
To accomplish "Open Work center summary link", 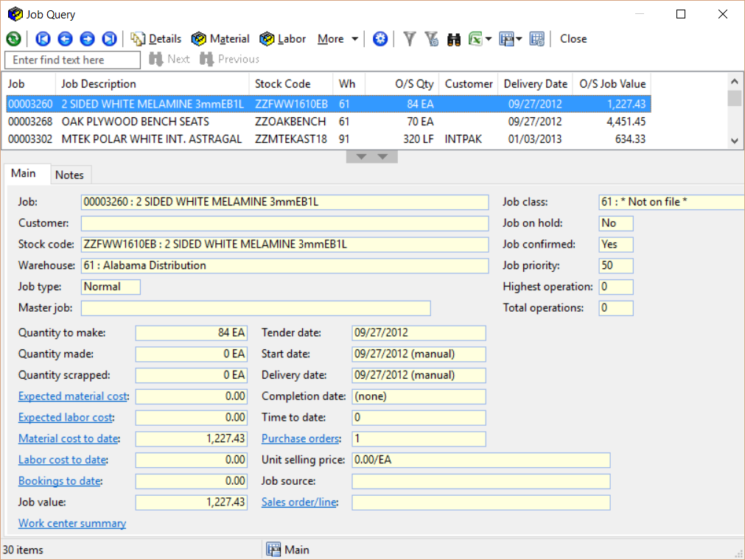I will (72, 523).
